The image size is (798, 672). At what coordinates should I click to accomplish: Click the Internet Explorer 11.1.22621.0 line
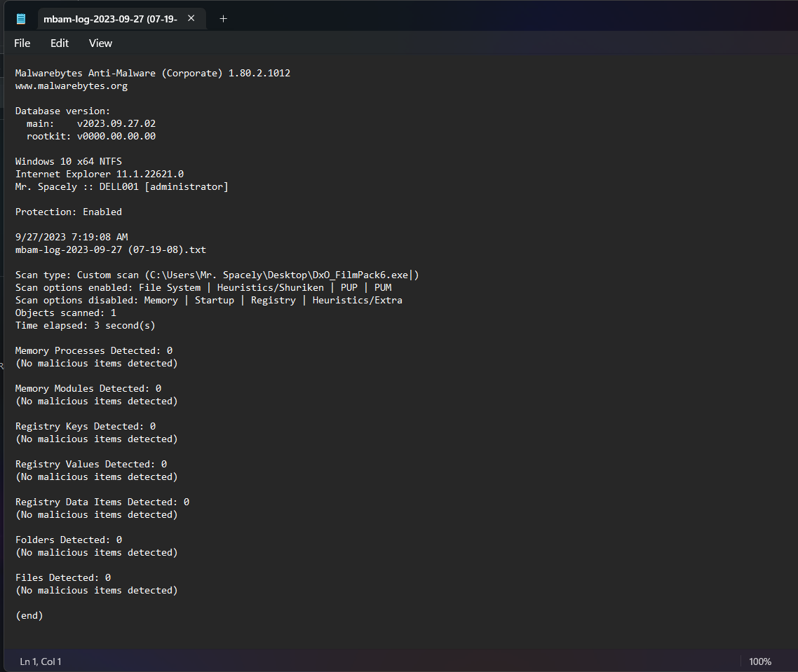[100, 174]
